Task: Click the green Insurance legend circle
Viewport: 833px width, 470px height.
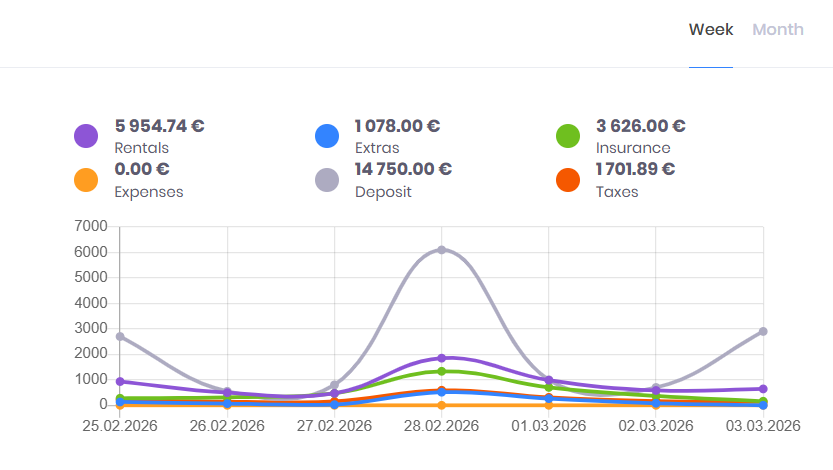Action: click(x=568, y=136)
